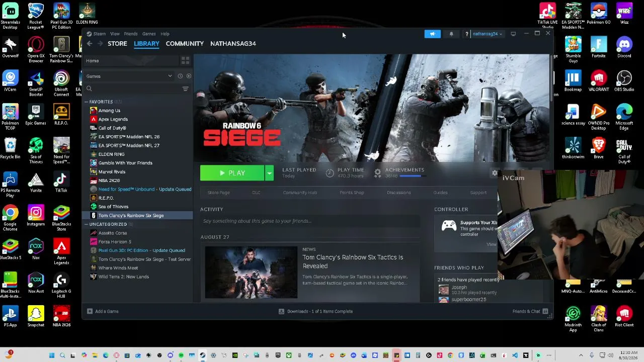Image resolution: width=644 pixels, height=362 pixels.
Task: Show hidden system tray icons
Action: [581, 355]
